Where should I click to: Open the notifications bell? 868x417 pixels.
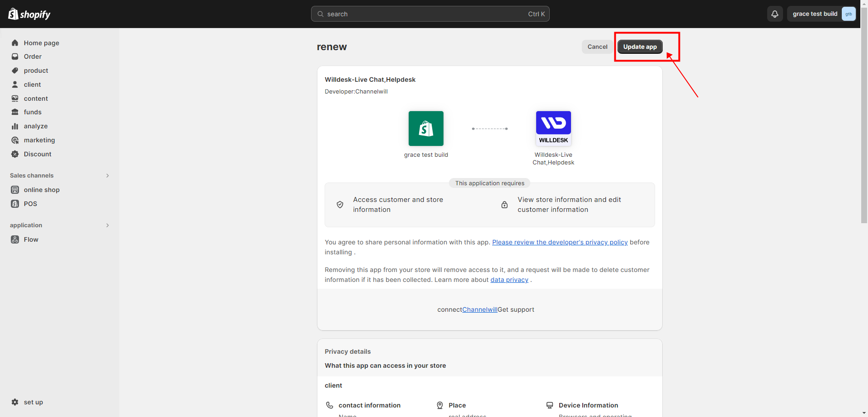[x=775, y=14]
